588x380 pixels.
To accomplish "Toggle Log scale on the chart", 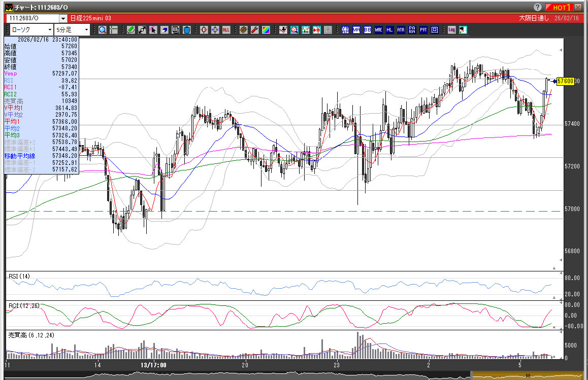I will click(451, 30).
